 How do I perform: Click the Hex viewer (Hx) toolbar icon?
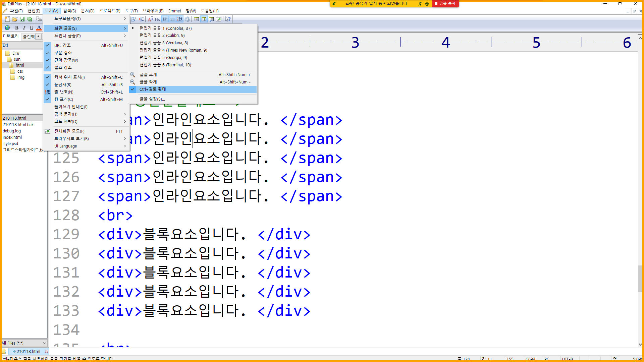[x=157, y=19]
